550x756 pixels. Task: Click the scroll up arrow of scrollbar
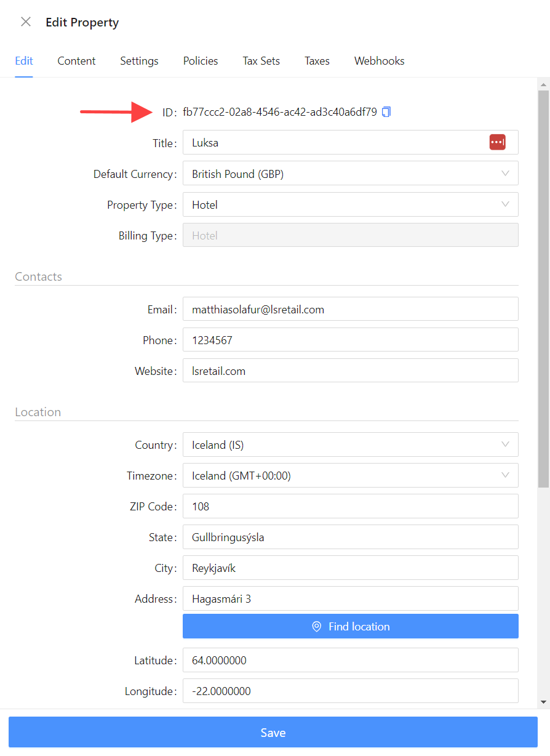click(543, 84)
